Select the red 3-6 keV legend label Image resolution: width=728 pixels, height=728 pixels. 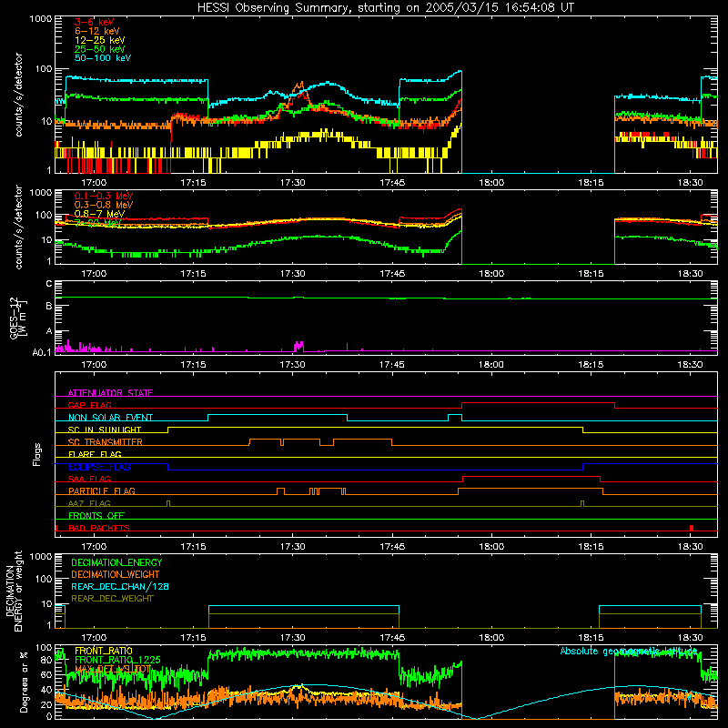click(x=95, y=22)
